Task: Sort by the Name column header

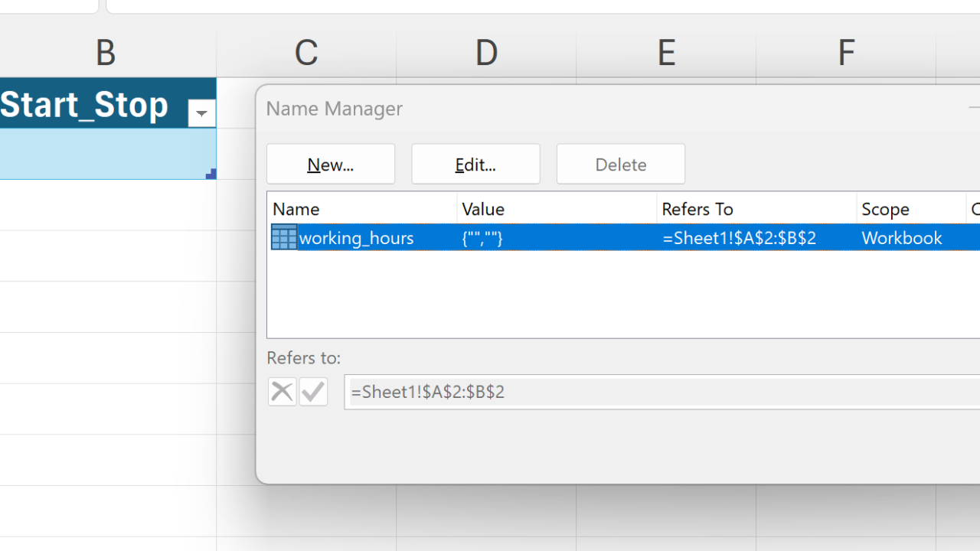Action: click(x=361, y=209)
